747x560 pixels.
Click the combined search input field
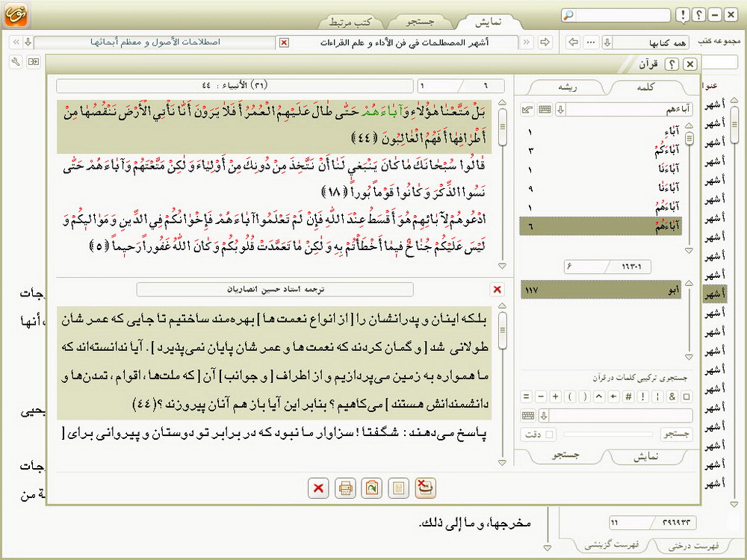[622, 416]
